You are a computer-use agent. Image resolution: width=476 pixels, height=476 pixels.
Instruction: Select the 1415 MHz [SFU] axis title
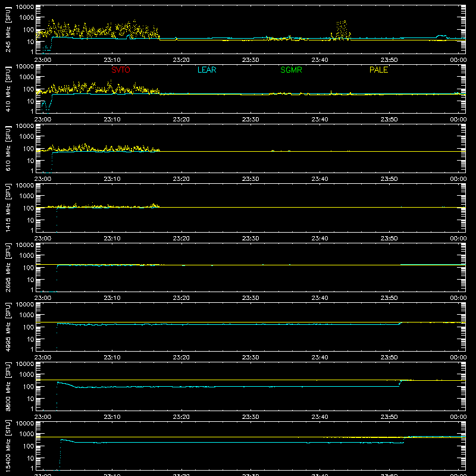(x=8, y=208)
